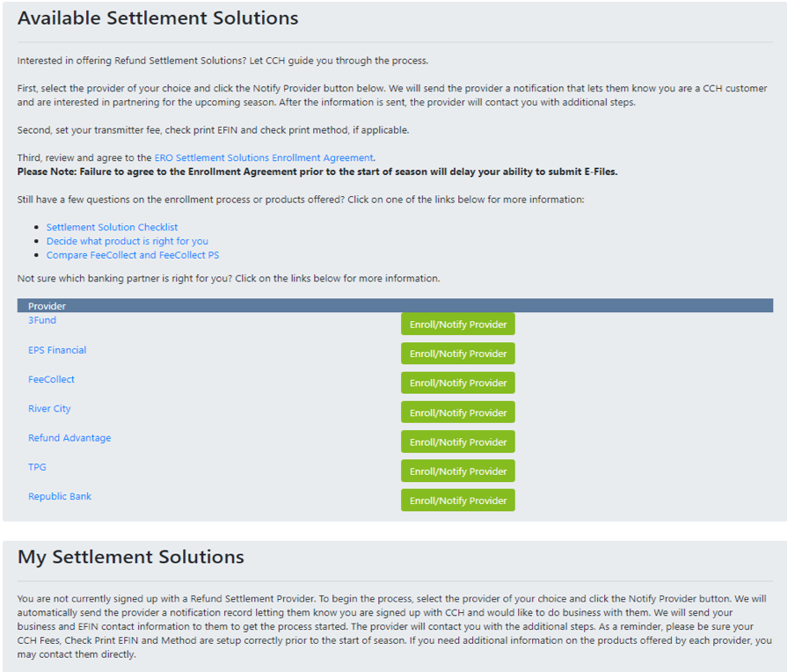787x672 pixels.
Task: Enroll with the FeeCollect provider
Action: coord(457,383)
